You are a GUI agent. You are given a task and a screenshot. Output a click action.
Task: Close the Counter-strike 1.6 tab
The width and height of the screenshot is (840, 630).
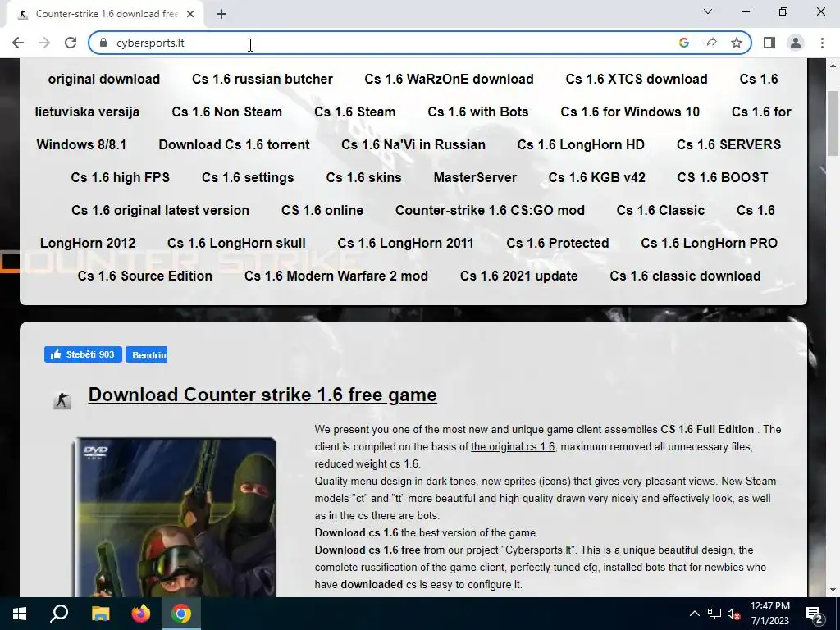click(x=190, y=14)
